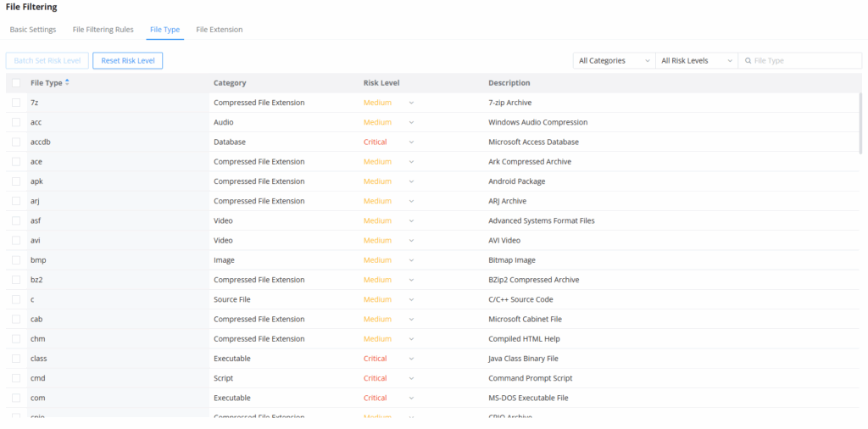Toggle the select-all checkbox in table header

tap(16, 82)
